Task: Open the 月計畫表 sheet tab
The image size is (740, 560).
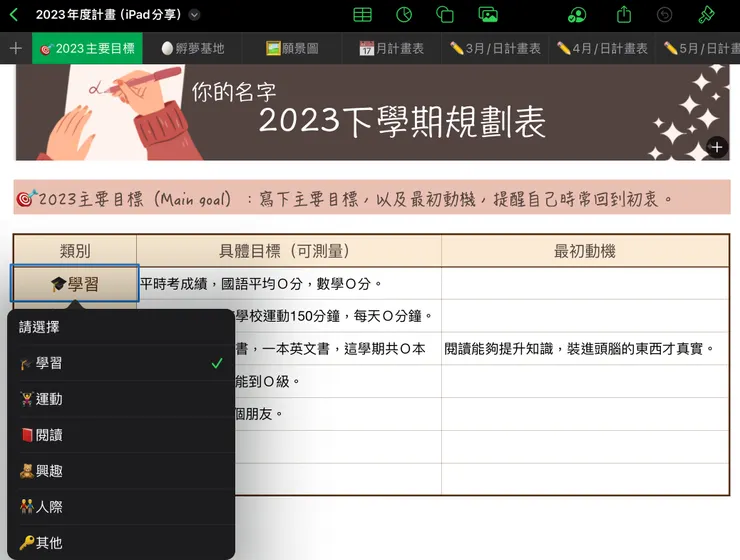Action: 392,48
